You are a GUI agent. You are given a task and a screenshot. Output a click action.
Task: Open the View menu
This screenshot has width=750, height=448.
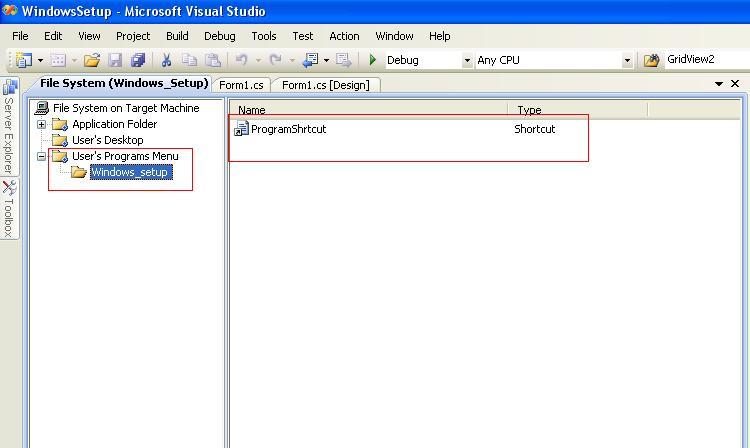89,36
